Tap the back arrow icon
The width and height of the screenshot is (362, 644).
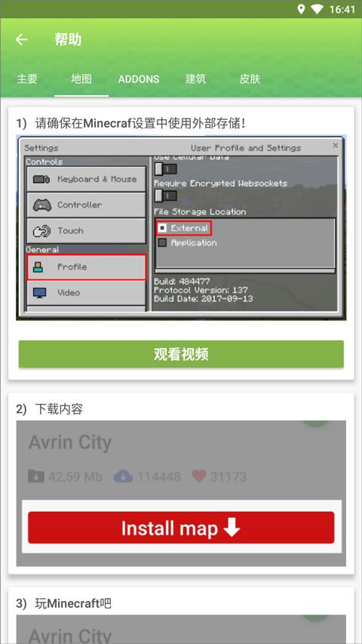pyautogui.click(x=21, y=39)
